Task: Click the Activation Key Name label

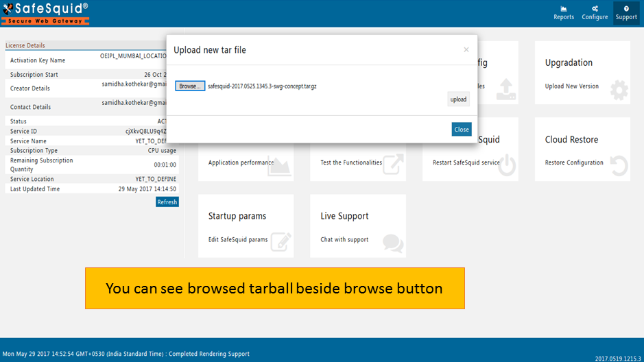Action: pos(38,60)
